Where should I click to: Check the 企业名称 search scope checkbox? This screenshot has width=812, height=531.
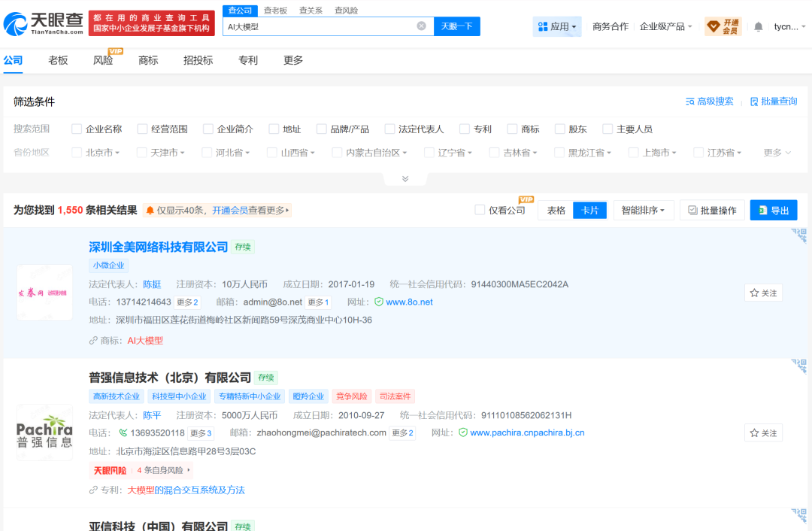pyautogui.click(x=77, y=129)
